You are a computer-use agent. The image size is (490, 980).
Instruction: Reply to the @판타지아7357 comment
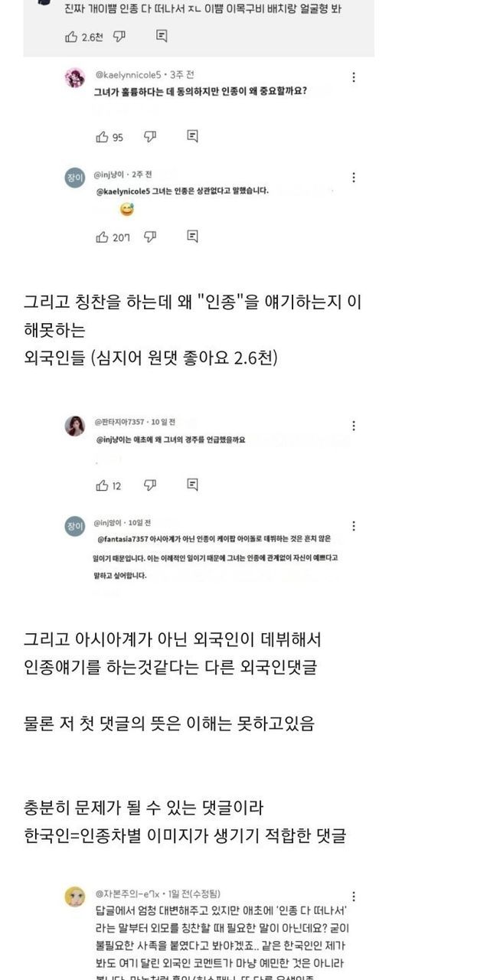[x=192, y=485]
